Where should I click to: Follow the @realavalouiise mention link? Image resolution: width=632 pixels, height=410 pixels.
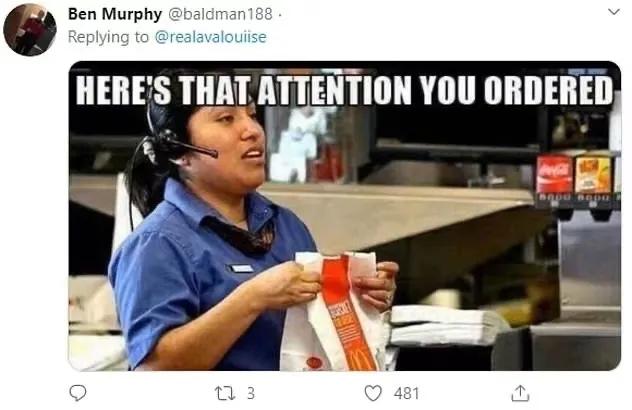[211, 37]
